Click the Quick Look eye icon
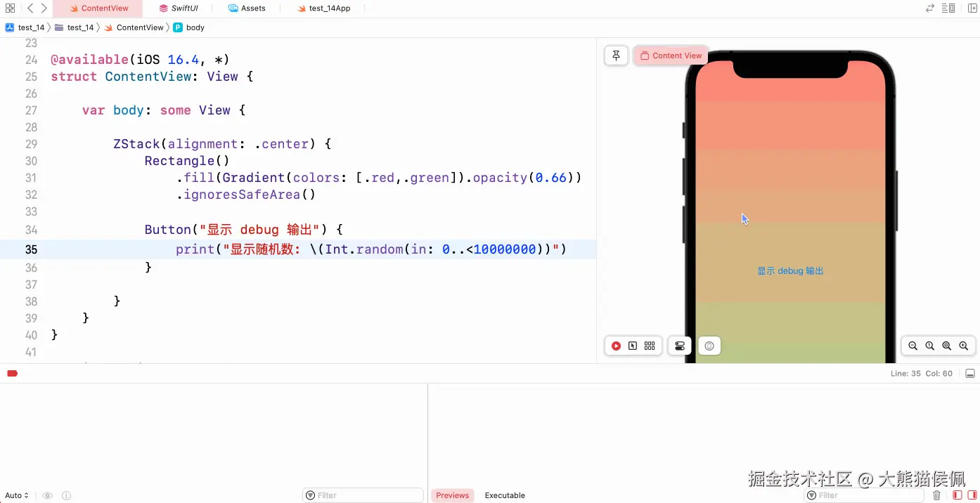 click(x=47, y=495)
